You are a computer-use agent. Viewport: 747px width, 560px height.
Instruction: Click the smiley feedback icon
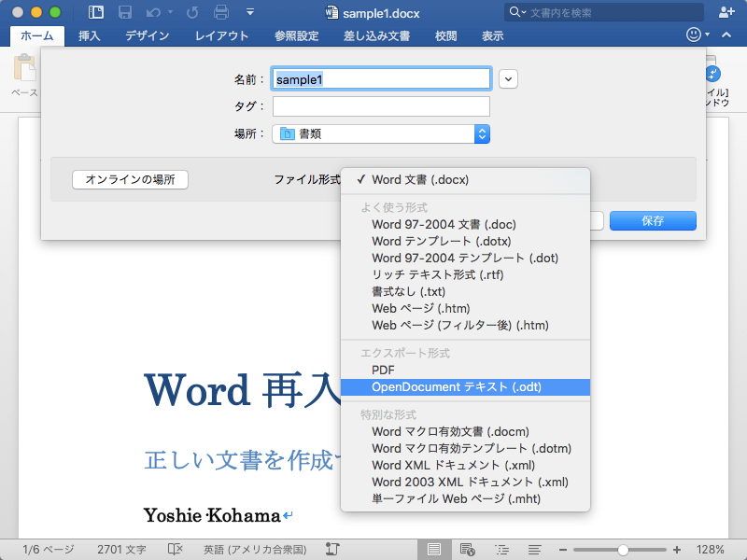tap(694, 35)
